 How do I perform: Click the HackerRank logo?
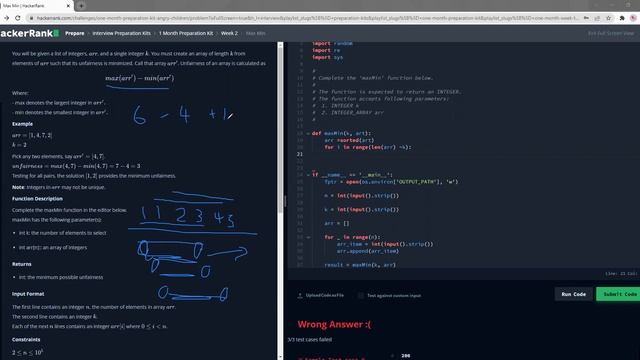(29, 33)
